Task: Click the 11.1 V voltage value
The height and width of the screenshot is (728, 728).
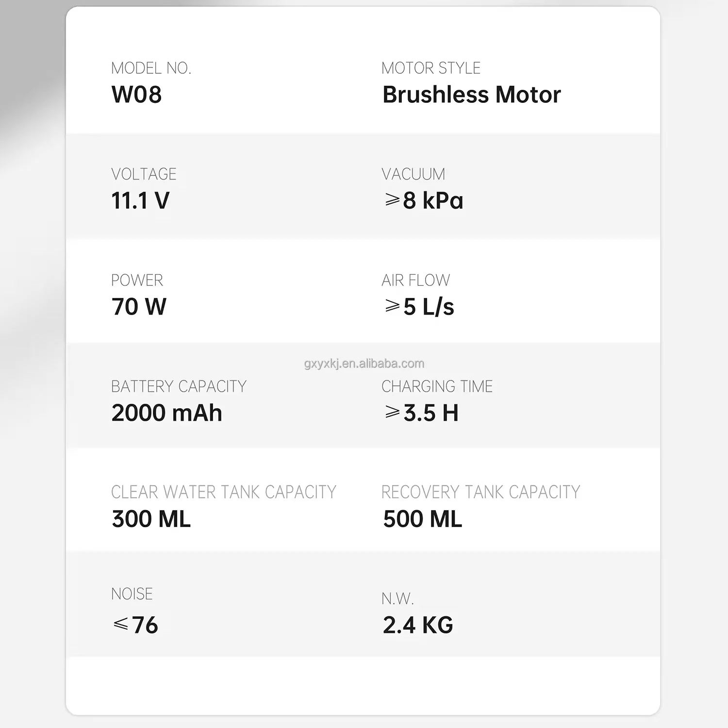Action: point(140,200)
